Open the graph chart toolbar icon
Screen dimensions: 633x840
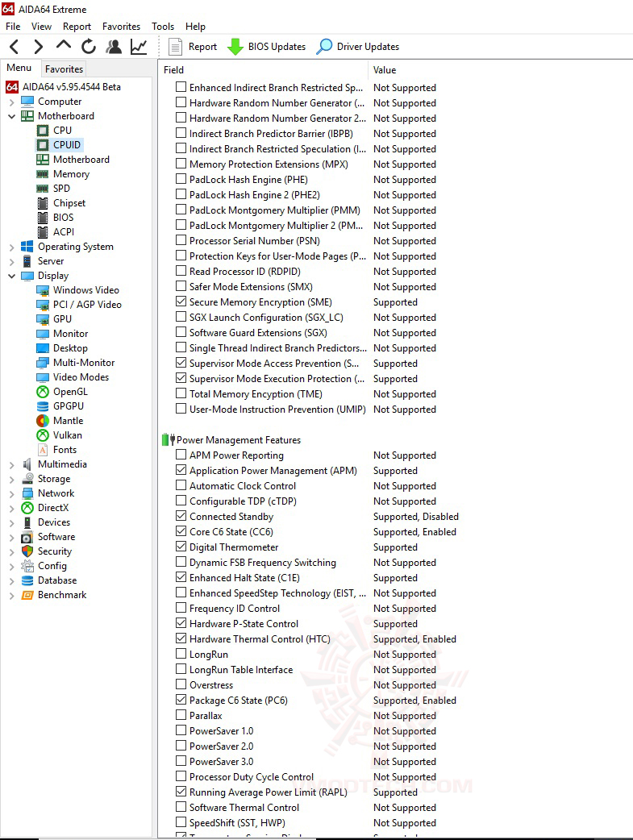click(139, 47)
